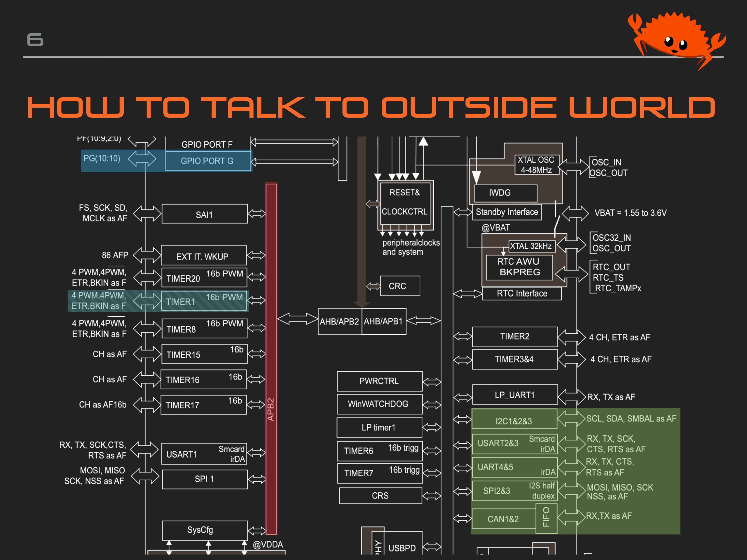Click the slide number 6
This screenshot has height=560, width=747.
coord(35,39)
